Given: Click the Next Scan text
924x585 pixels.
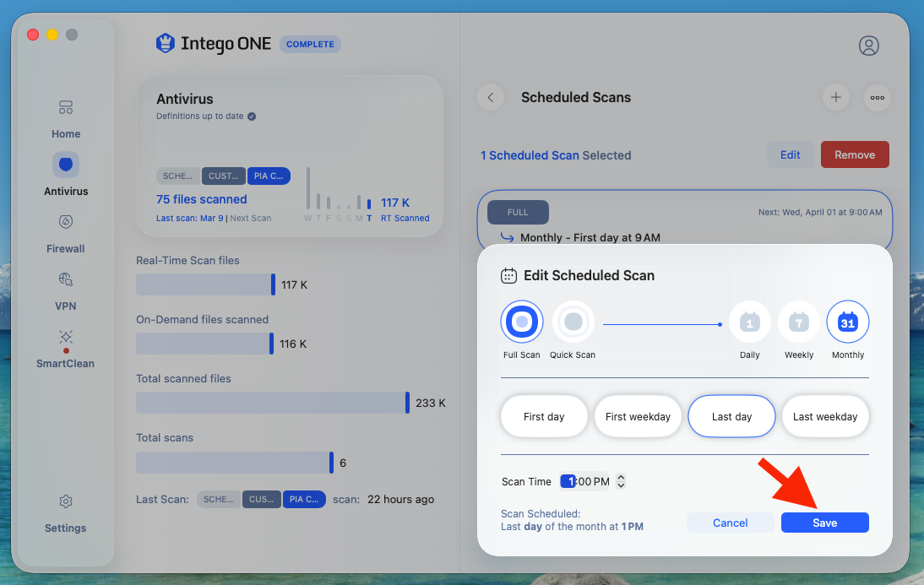Looking at the screenshot, I should [x=251, y=218].
